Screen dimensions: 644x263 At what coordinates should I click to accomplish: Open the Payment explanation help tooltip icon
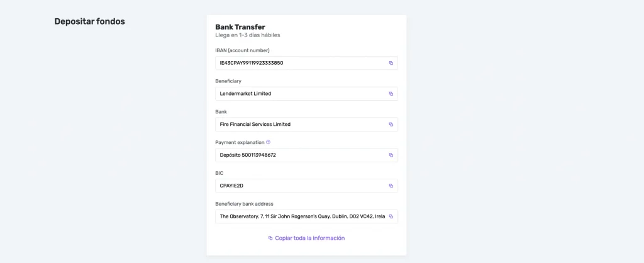click(268, 142)
